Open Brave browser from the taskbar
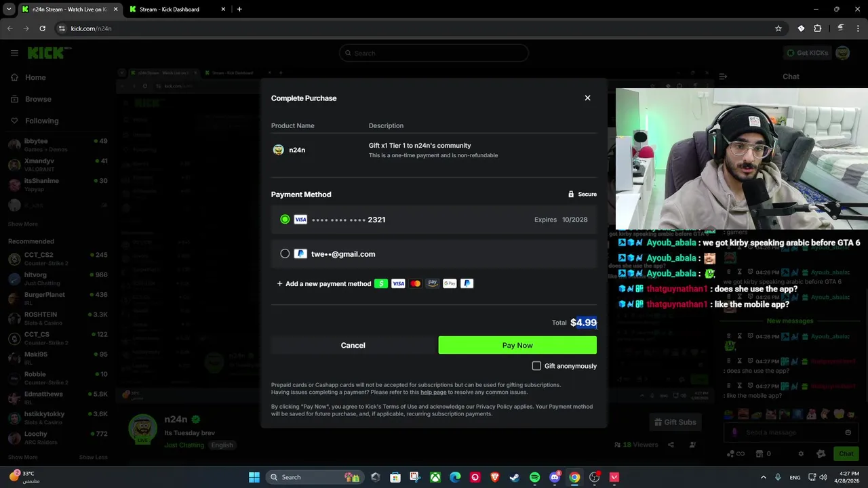This screenshot has height=488, width=868. (x=495, y=477)
